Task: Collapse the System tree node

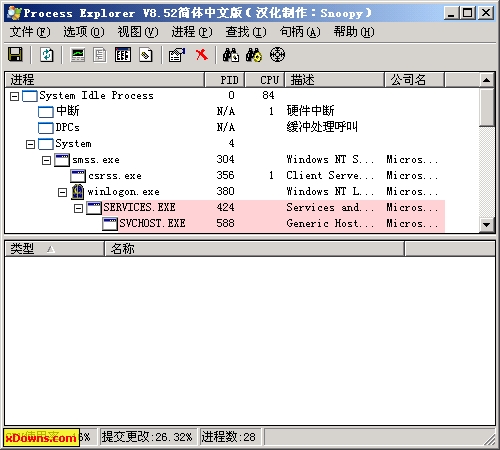Action: click(x=30, y=144)
